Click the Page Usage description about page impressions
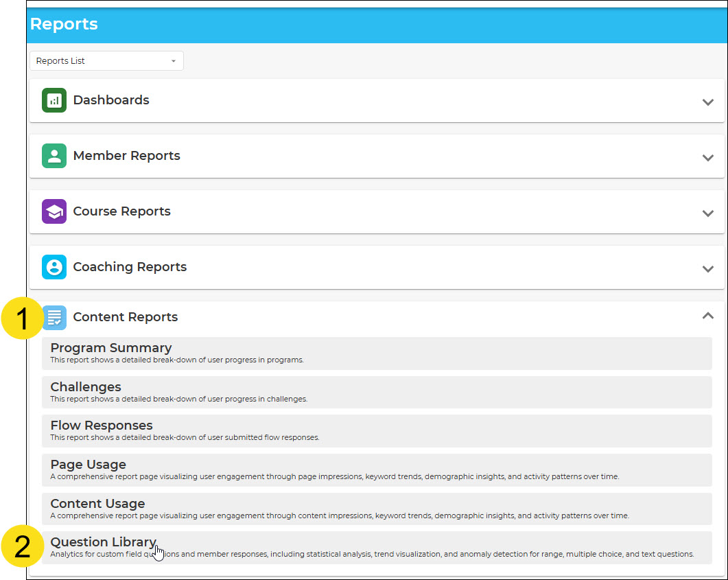This screenshot has width=728, height=580. pyautogui.click(x=334, y=476)
